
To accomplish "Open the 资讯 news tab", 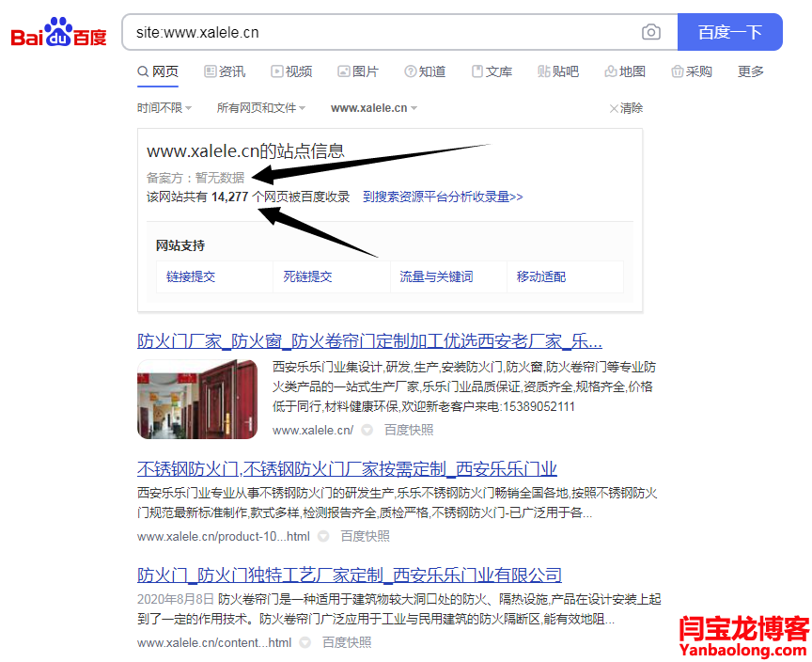I will pyautogui.click(x=225, y=71).
